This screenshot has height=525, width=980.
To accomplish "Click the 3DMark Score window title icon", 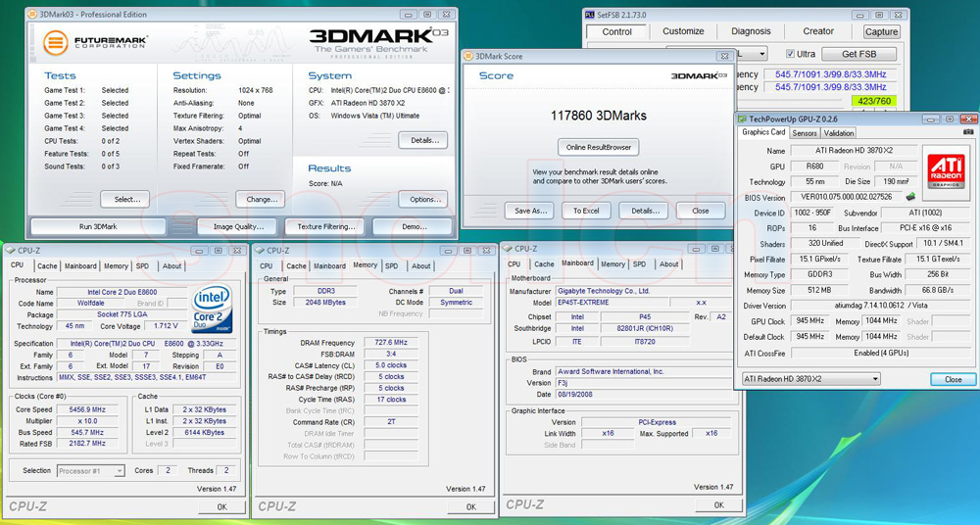I will point(468,56).
